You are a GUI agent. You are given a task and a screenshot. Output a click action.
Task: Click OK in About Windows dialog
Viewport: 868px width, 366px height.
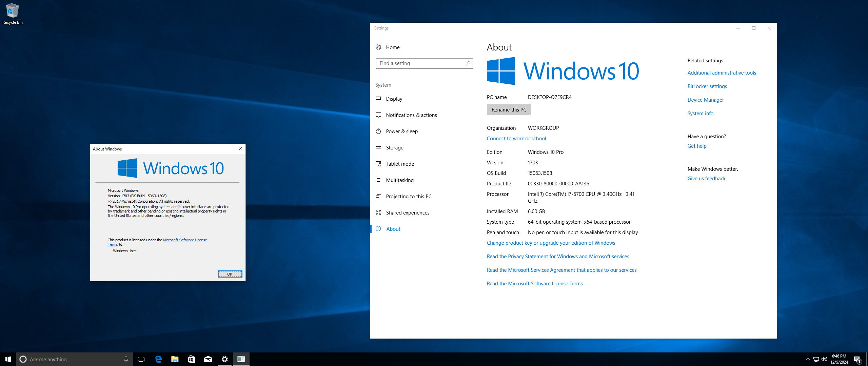point(230,274)
